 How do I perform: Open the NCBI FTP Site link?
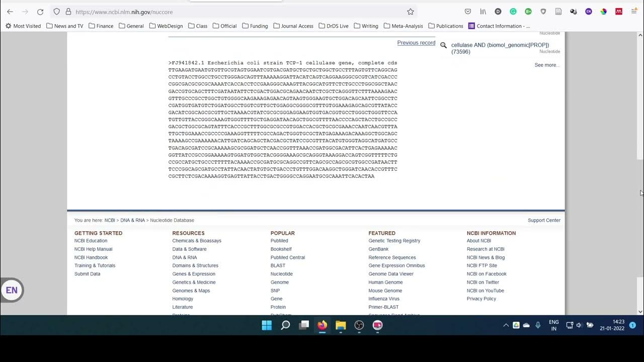pyautogui.click(x=481, y=265)
